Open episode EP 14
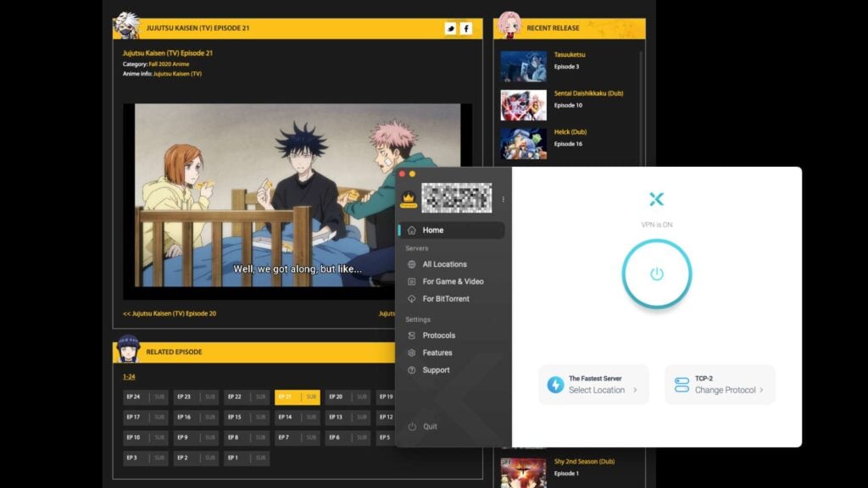This screenshot has height=488, width=868. click(x=298, y=417)
